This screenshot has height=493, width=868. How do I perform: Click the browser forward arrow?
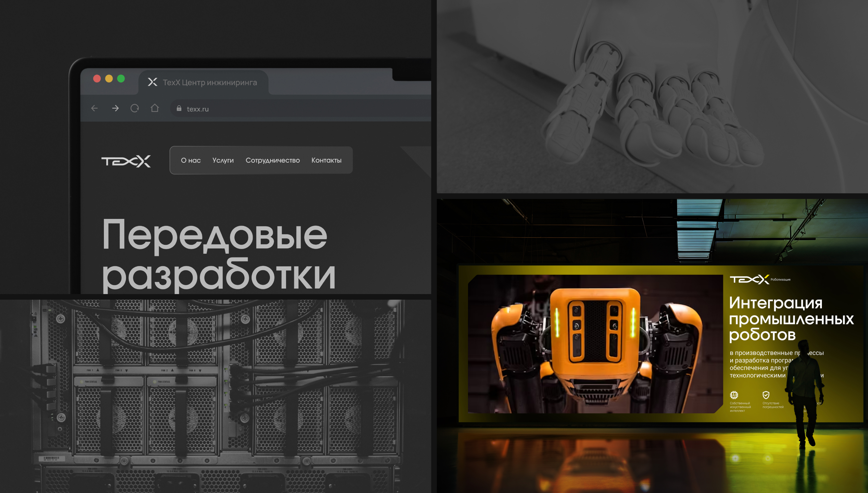pos(115,108)
